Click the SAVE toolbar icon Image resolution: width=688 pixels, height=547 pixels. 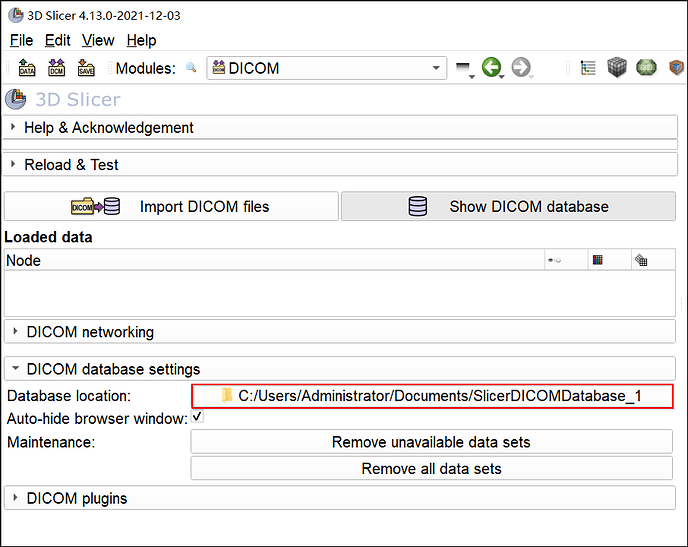[86, 68]
